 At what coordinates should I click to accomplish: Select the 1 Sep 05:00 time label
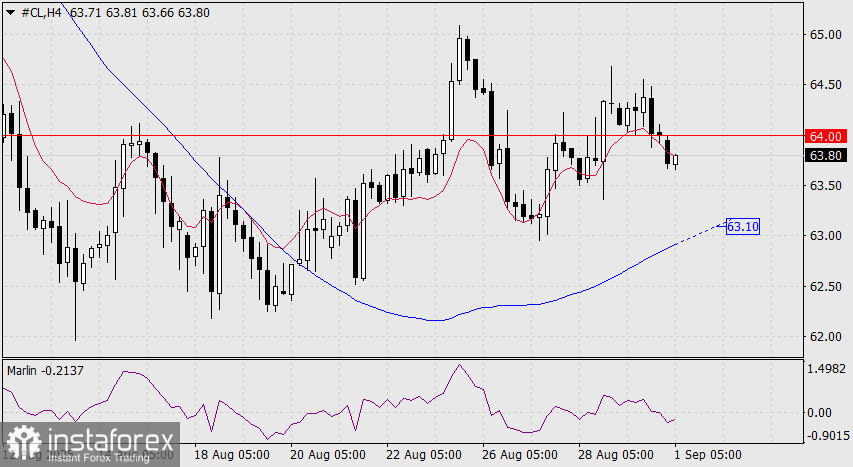pos(708,454)
